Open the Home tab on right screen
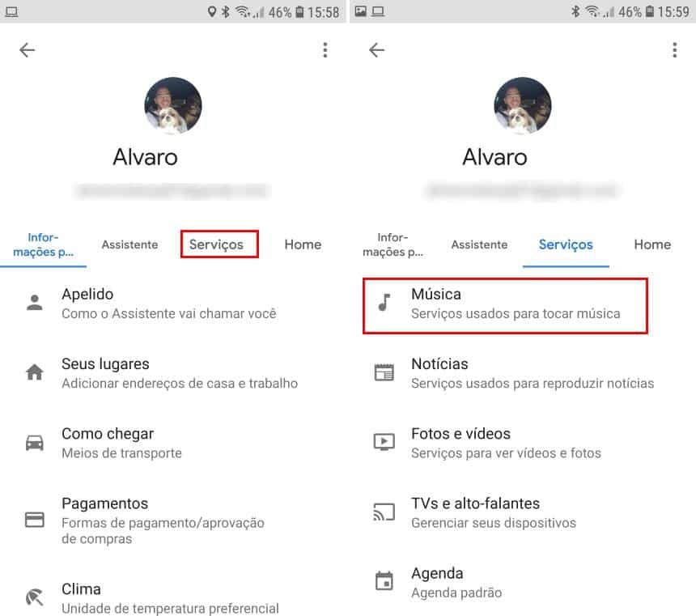This screenshot has width=696, height=616. coord(652,244)
